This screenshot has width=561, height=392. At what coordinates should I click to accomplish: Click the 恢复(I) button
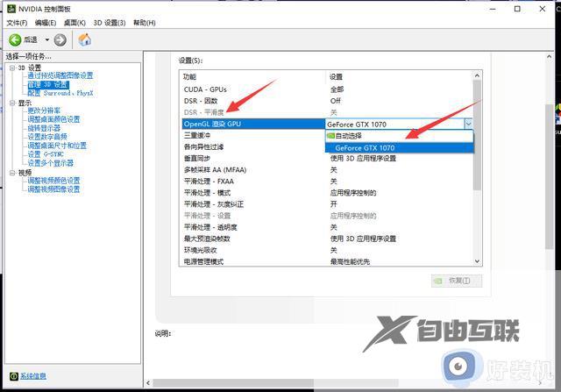[457, 281]
